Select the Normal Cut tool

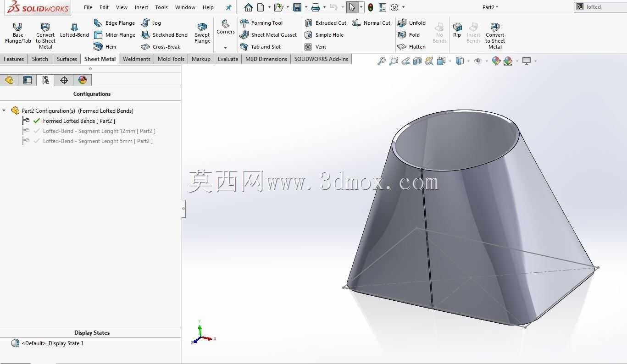pos(372,23)
